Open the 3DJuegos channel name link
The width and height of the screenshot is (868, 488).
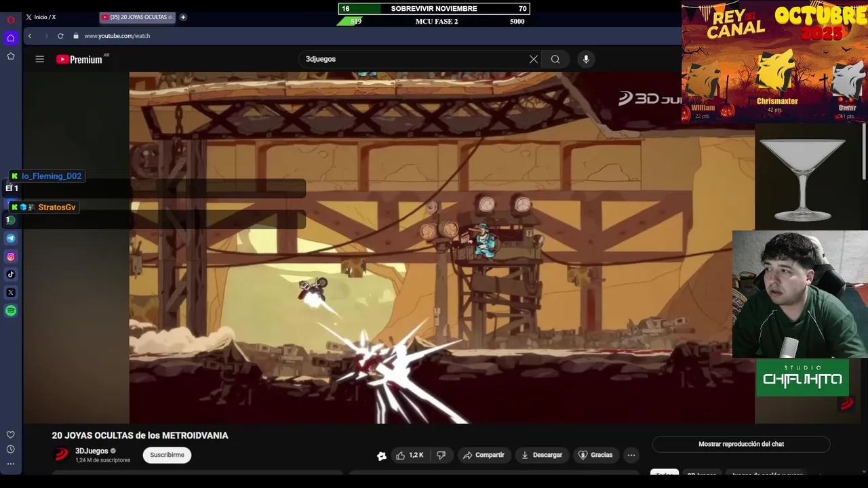coord(92,451)
